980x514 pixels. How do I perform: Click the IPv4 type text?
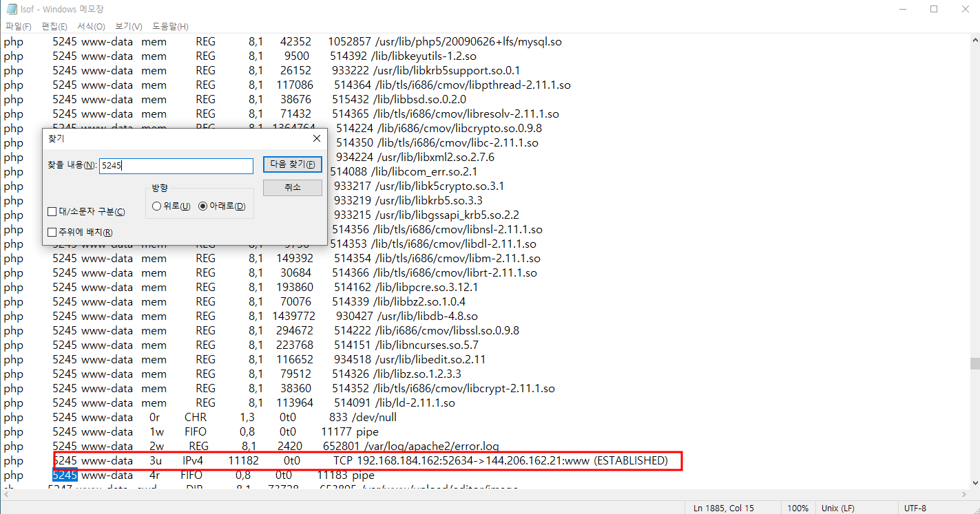click(x=192, y=461)
